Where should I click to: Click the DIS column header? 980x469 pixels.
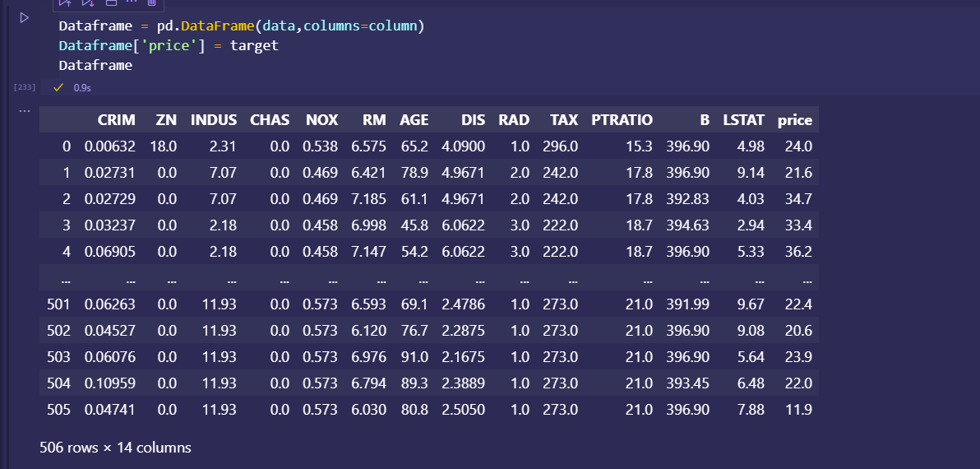click(x=473, y=120)
